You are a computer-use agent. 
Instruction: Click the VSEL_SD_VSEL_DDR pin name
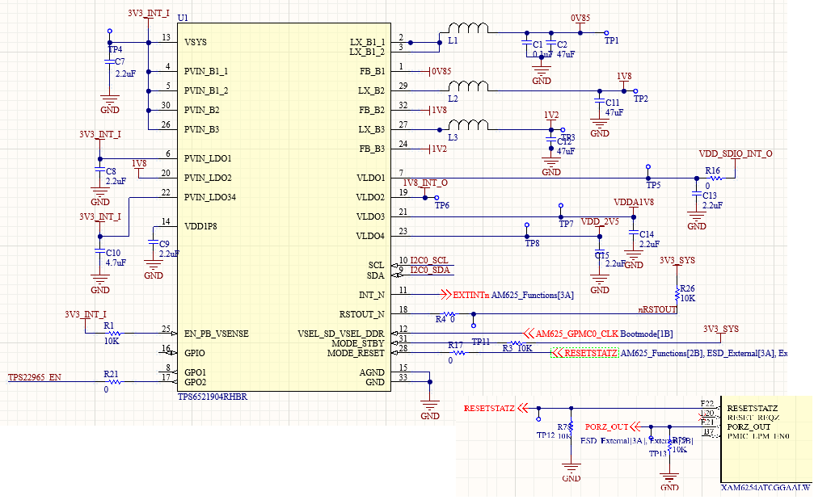click(341, 334)
